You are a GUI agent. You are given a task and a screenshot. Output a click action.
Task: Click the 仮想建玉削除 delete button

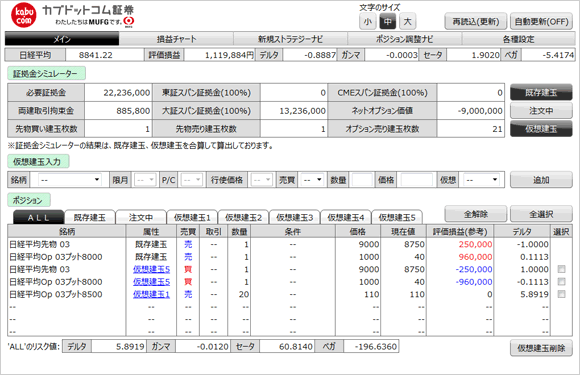541,348
